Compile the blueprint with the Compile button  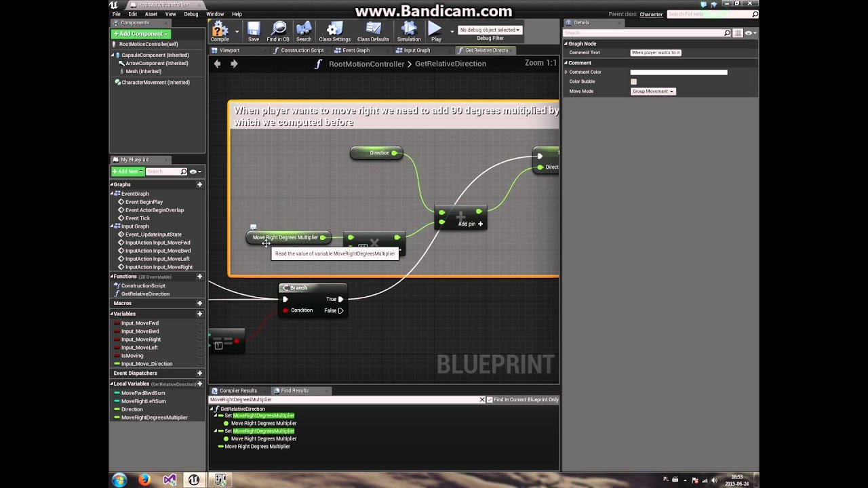point(220,31)
